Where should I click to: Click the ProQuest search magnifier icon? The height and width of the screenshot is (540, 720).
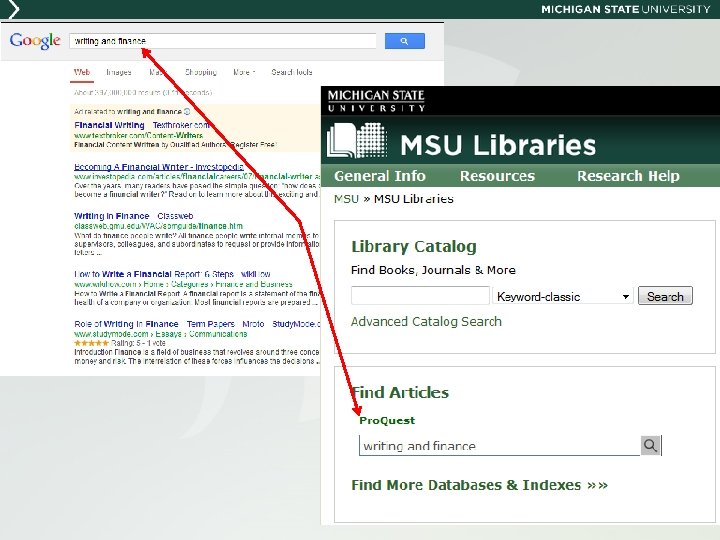(650, 445)
